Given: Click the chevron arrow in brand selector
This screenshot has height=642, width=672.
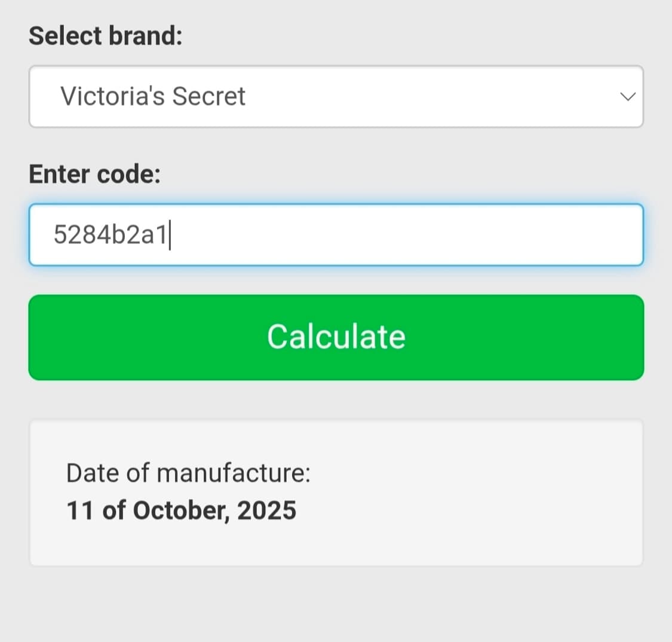Looking at the screenshot, I should click(x=627, y=97).
